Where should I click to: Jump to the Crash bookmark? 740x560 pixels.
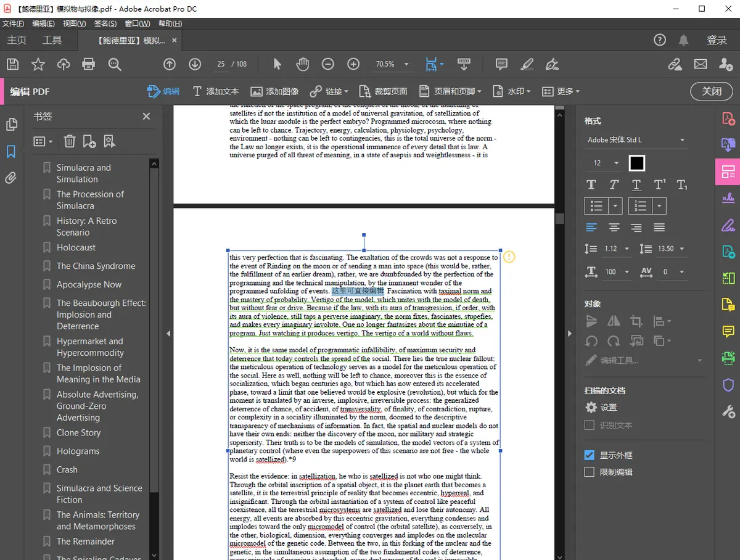coord(67,469)
